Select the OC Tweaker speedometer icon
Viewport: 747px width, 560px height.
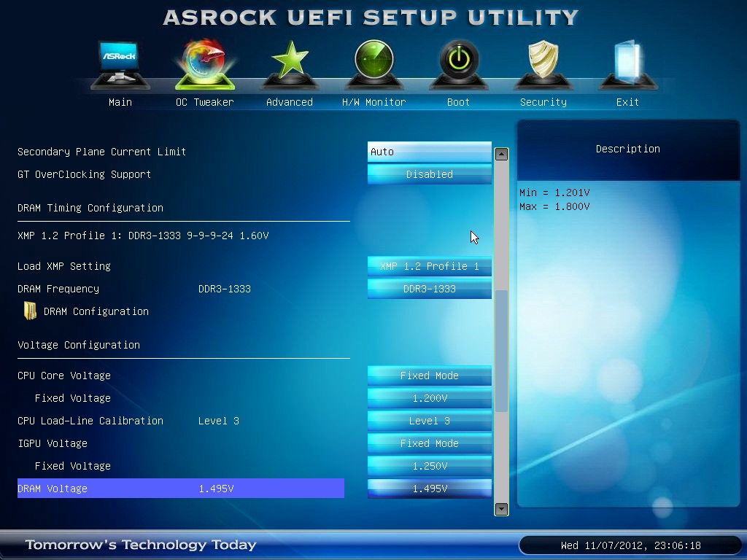pos(205,65)
